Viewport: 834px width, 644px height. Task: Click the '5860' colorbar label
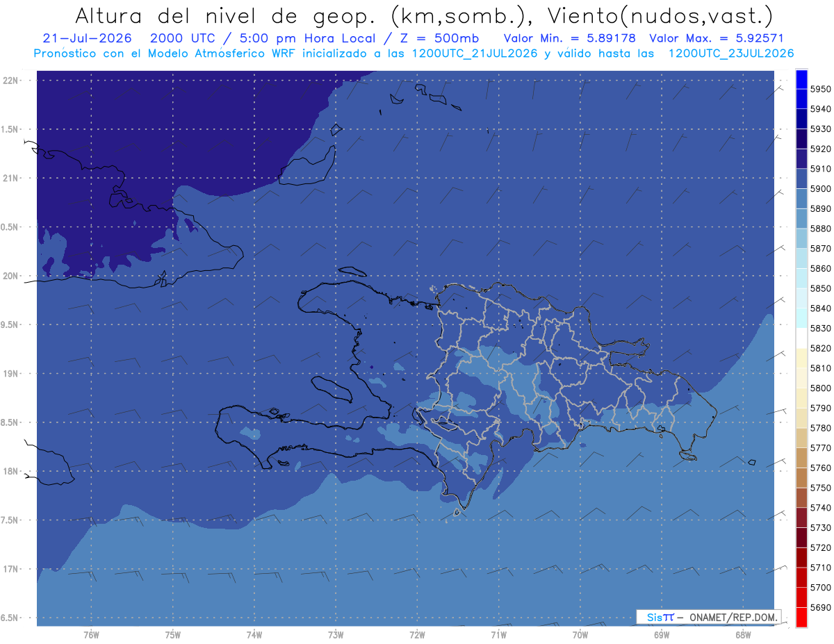coord(821,268)
